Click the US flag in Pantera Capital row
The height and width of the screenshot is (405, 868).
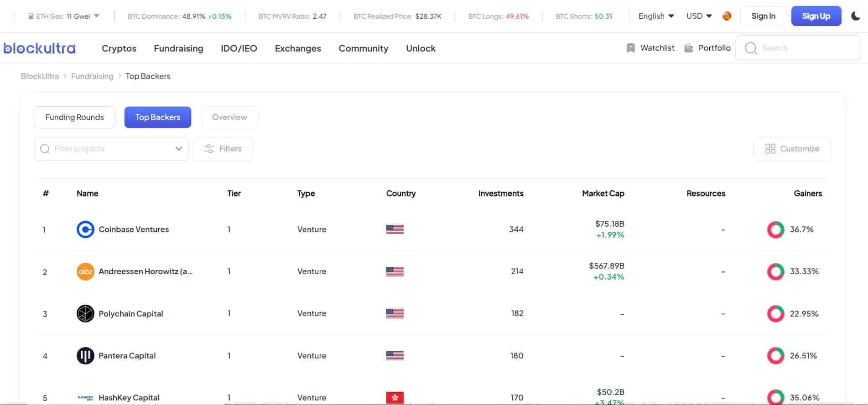tap(395, 356)
